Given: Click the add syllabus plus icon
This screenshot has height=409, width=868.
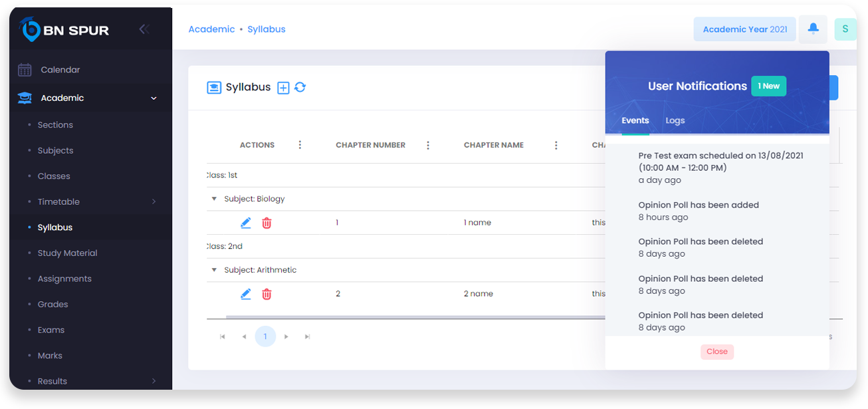Looking at the screenshot, I should pos(283,88).
